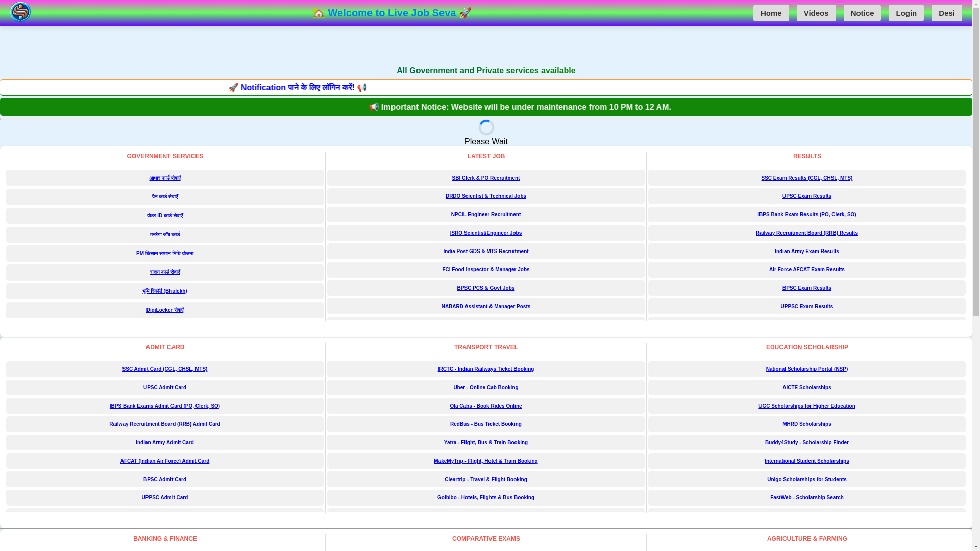
Task: Open the Login page
Action: (x=906, y=13)
